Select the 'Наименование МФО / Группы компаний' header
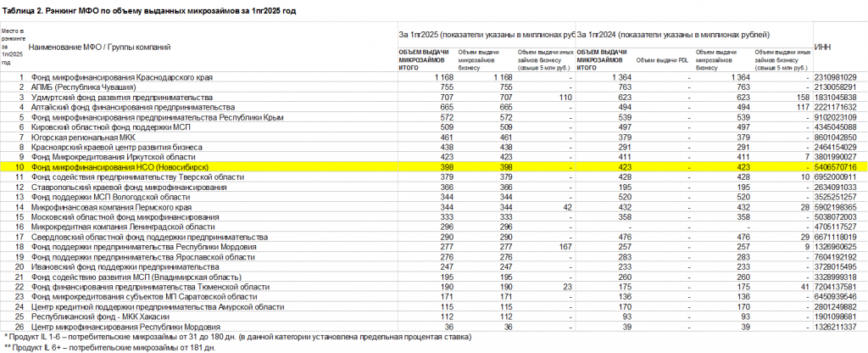 point(100,47)
